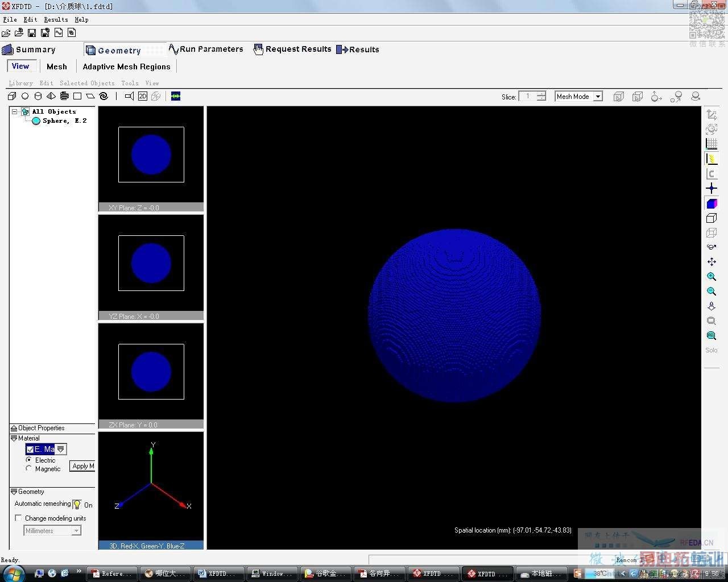Open the Mesh Mode dropdown
Viewport: 728px width, 582px height.
tap(598, 97)
